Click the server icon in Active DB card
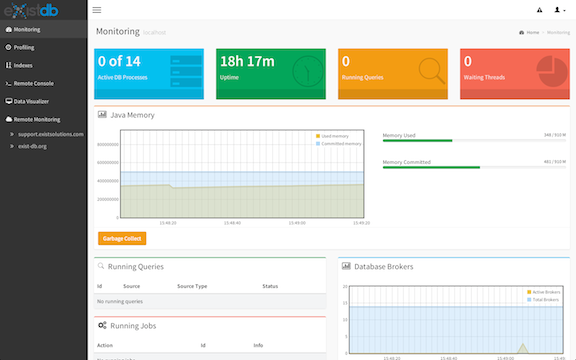 (186, 71)
